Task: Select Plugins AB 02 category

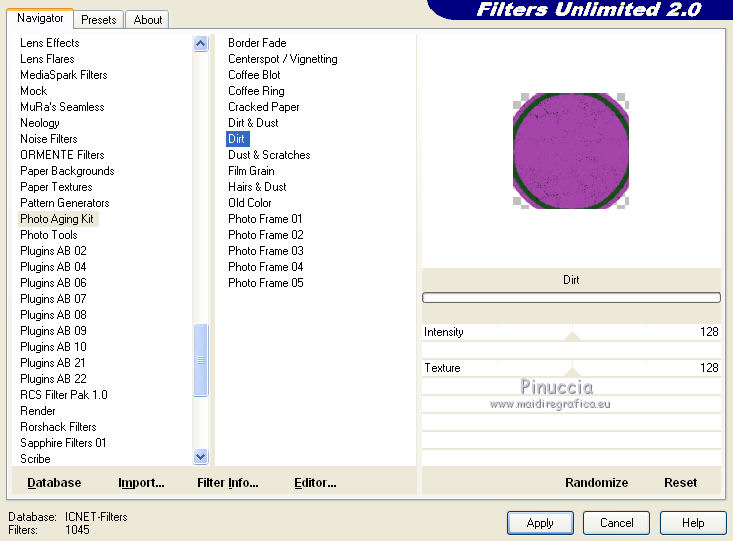Action: pyautogui.click(x=53, y=251)
